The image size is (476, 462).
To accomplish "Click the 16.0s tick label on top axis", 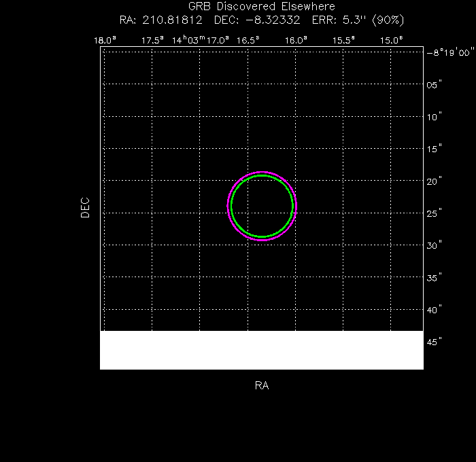I will (x=296, y=40).
